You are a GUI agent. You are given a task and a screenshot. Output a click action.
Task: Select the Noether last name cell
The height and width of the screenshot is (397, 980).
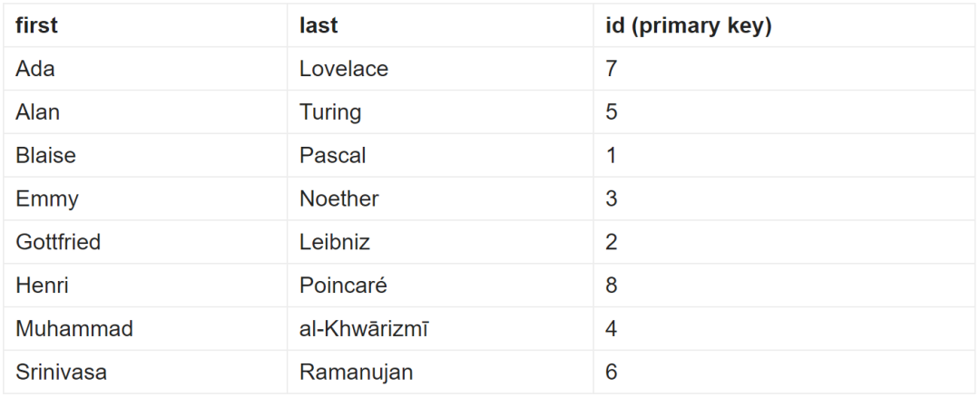coord(339,198)
